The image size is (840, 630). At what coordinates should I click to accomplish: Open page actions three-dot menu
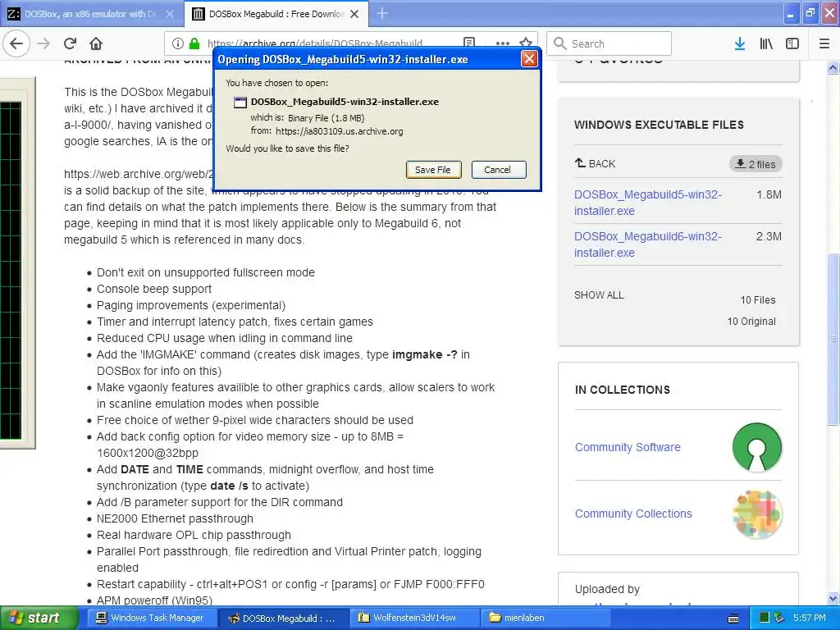click(x=503, y=43)
